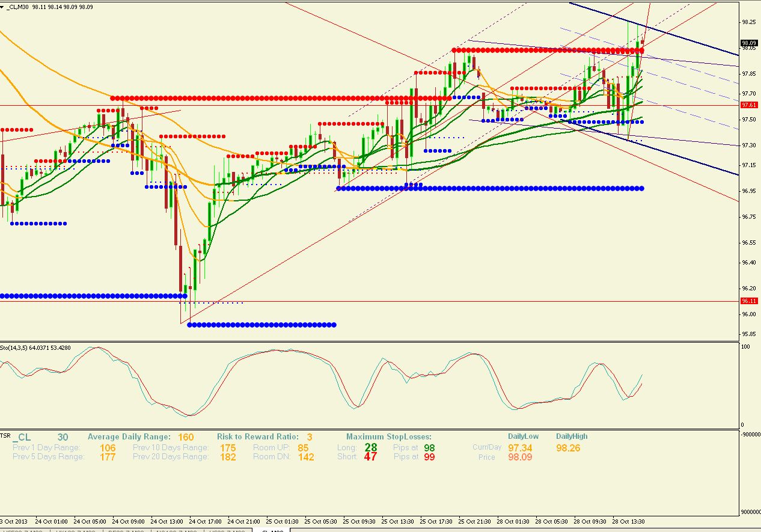Select the Prev 10 Days Range label
Image resolution: width=761 pixels, height=532 pixels.
click(x=171, y=448)
